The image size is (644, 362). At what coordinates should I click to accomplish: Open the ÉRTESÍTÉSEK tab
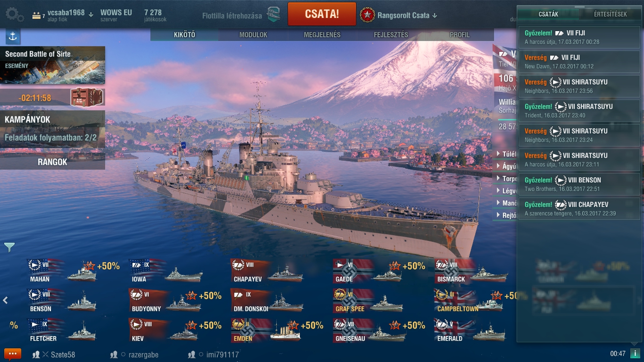pos(610,14)
